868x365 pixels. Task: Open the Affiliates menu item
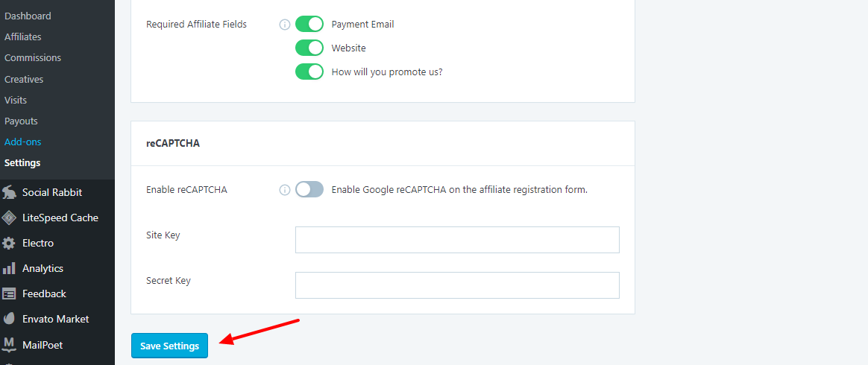tap(23, 36)
